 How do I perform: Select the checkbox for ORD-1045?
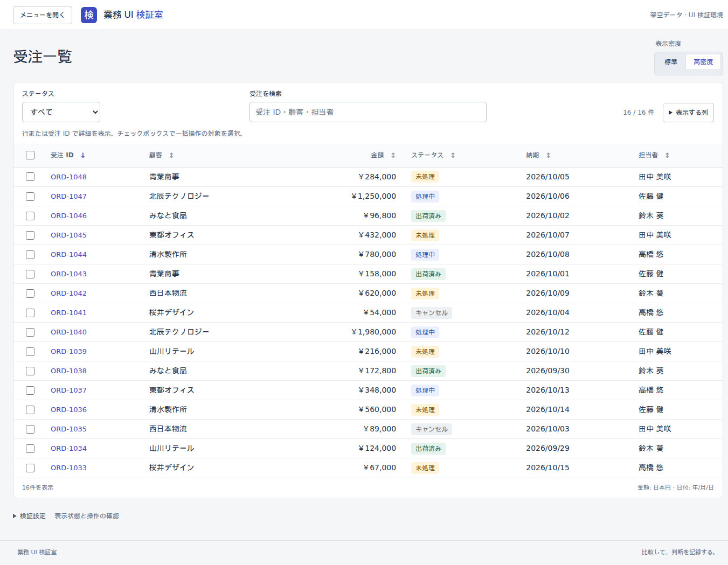(x=30, y=235)
